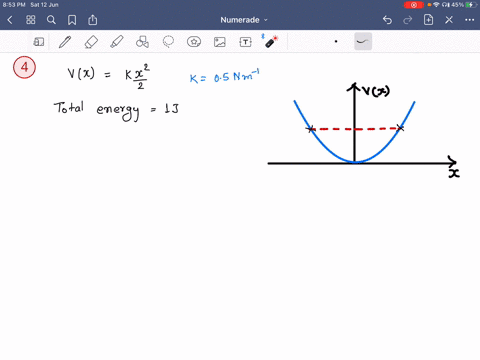Tap the handwritten 'Total energy = 1J' text

pyautogui.click(x=117, y=111)
